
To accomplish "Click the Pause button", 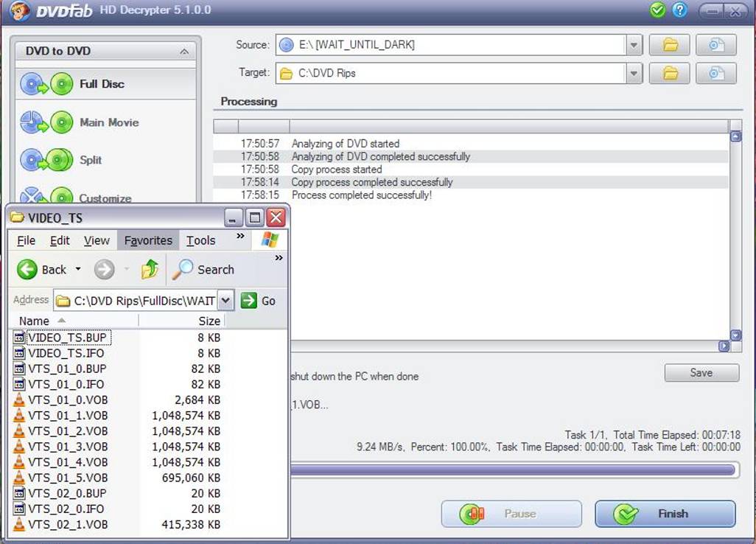I will click(x=511, y=514).
